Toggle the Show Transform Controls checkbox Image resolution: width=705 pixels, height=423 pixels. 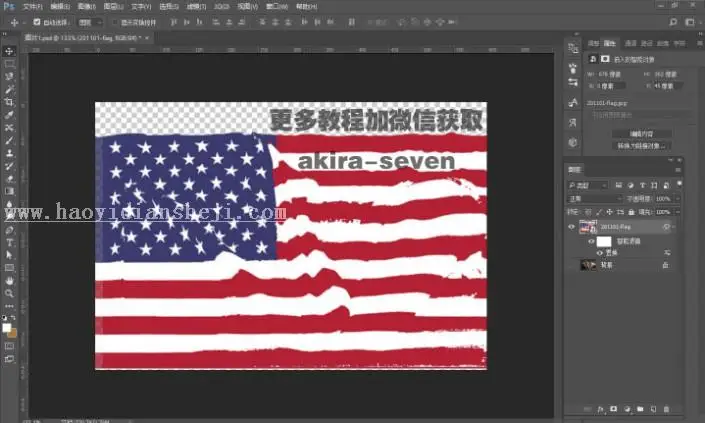coord(115,22)
